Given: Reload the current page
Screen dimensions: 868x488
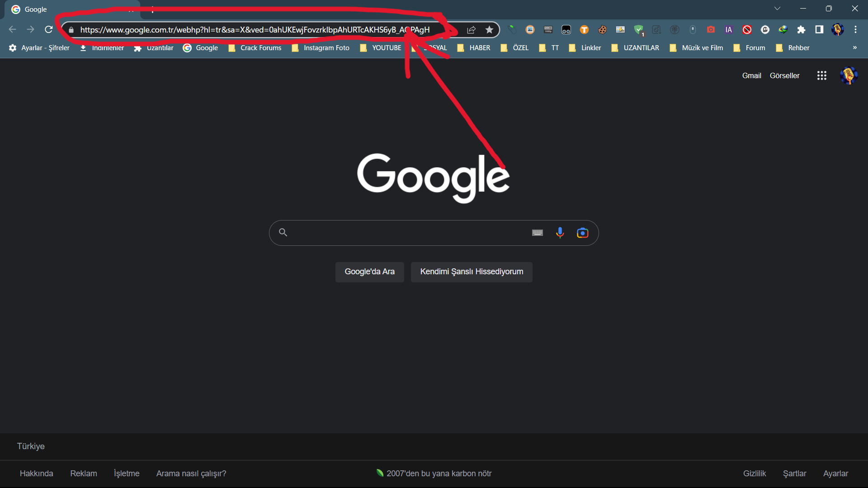Looking at the screenshot, I should coord(49,30).
